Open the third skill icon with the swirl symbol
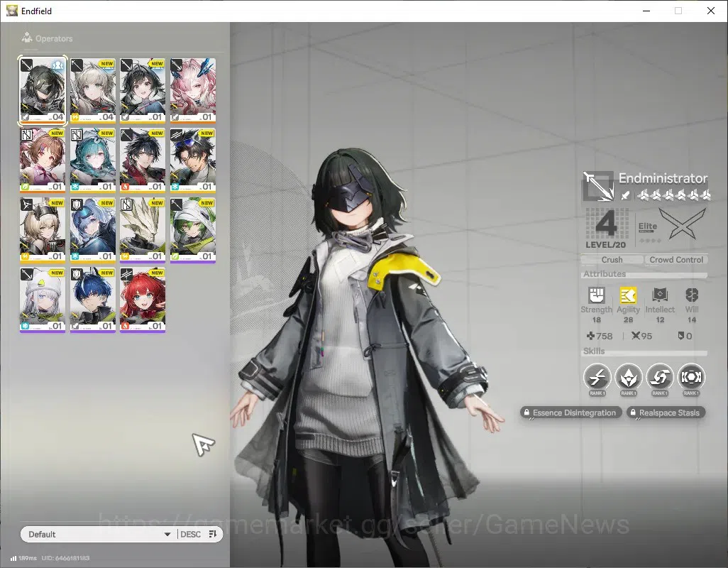Screen dimensions: 728x568 (660, 377)
